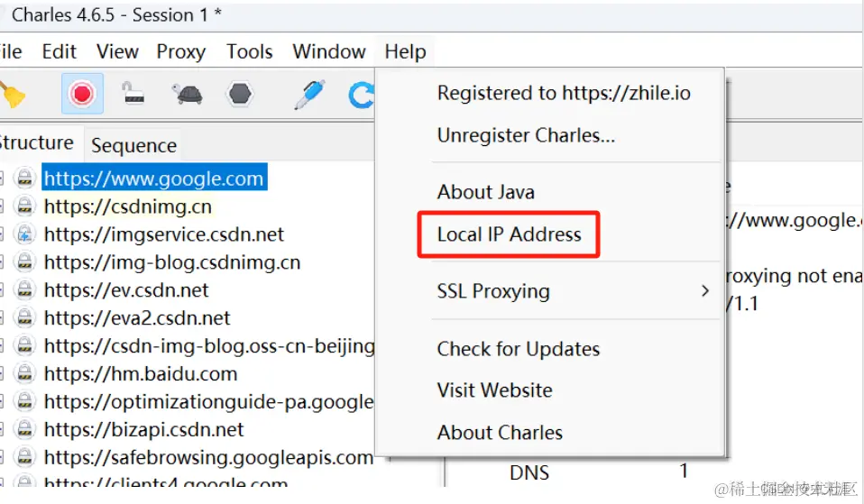Select https://csdn-img-blog.oss-cn-beijing tree row
The width and height of the screenshot is (864, 504).
coord(209,346)
